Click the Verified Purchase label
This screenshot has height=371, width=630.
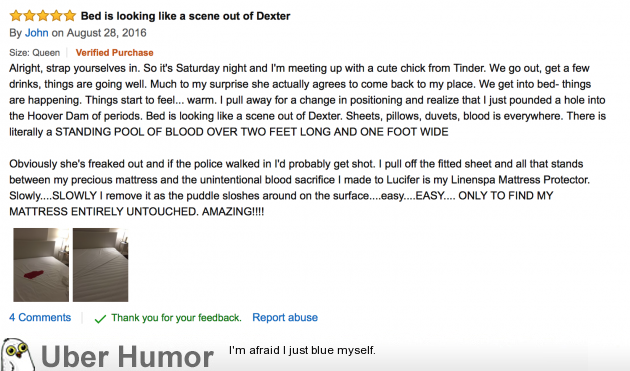tap(115, 53)
